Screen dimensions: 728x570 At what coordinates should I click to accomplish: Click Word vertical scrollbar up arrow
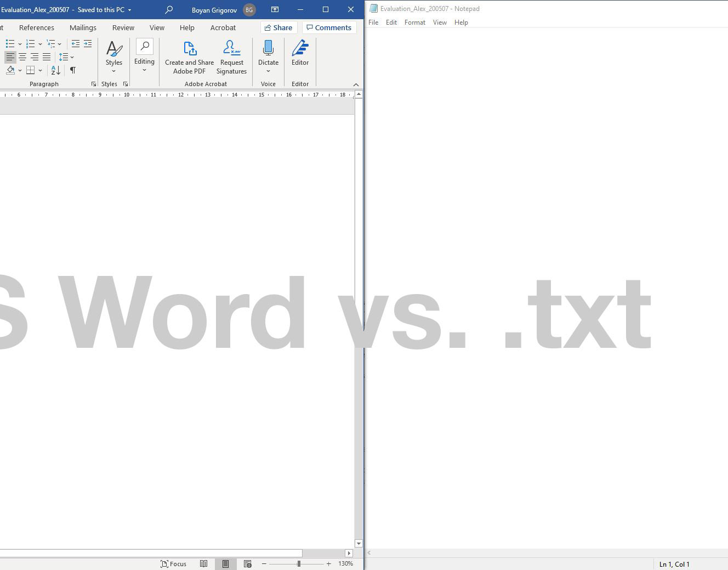pyautogui.click(x=359, y=94)
